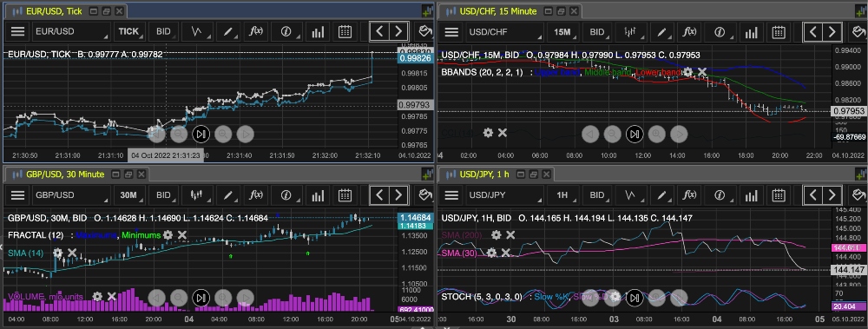This screenshot has width=868, height=329.
Task: Shift USD/CHF chart back with left arrow
Action: 812,31
